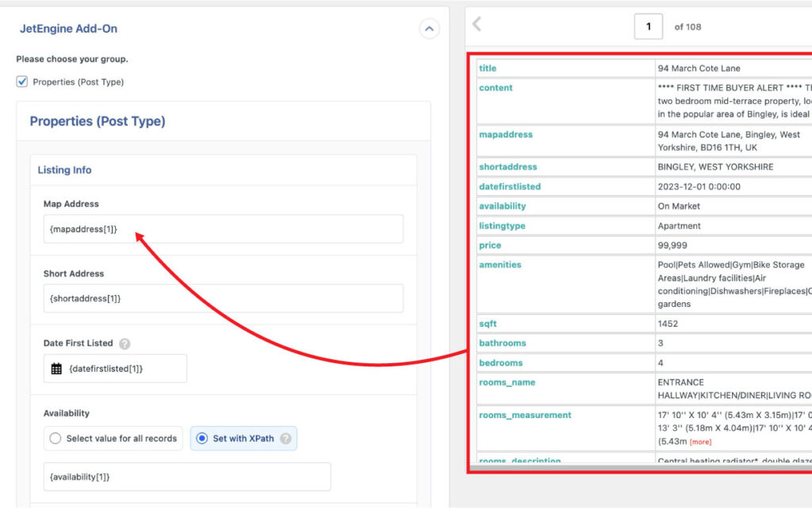Collapse the JetEngine Add-On panel chevron
Viewport: 812px width, 510px height.
429,29
